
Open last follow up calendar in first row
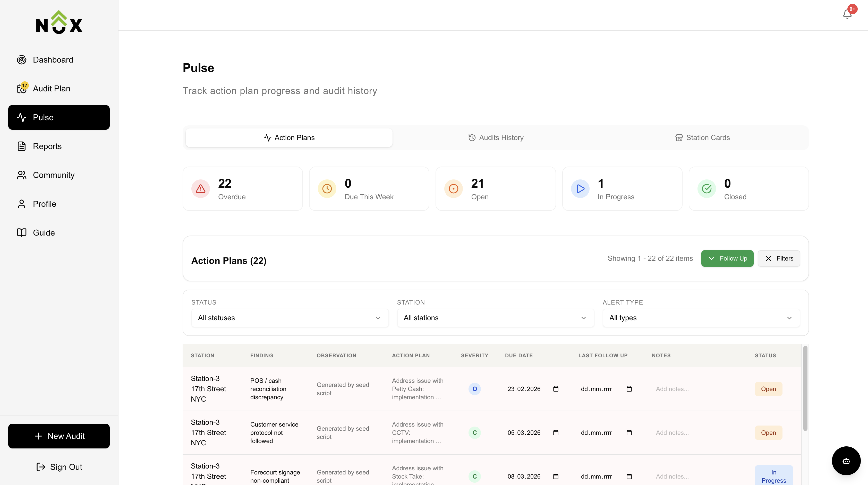629,389
